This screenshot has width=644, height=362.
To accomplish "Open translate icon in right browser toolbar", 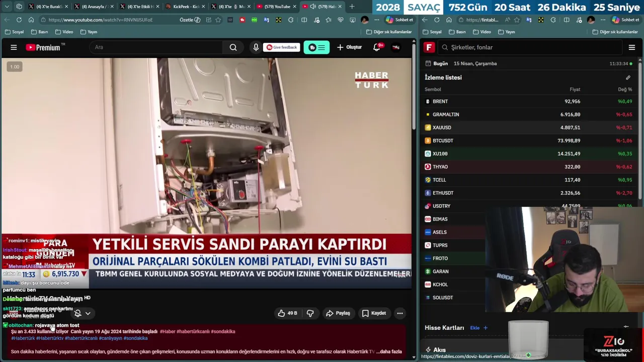I will pos(529,20).
